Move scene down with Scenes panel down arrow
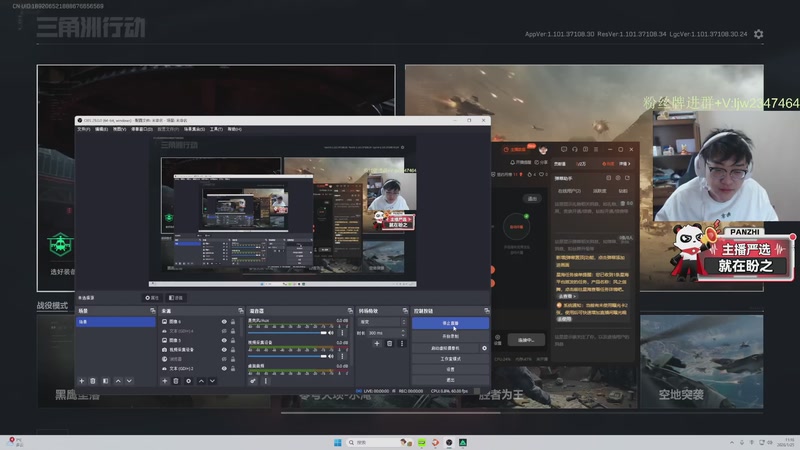Viewport: 800px width, 450px height. point(129,381)
